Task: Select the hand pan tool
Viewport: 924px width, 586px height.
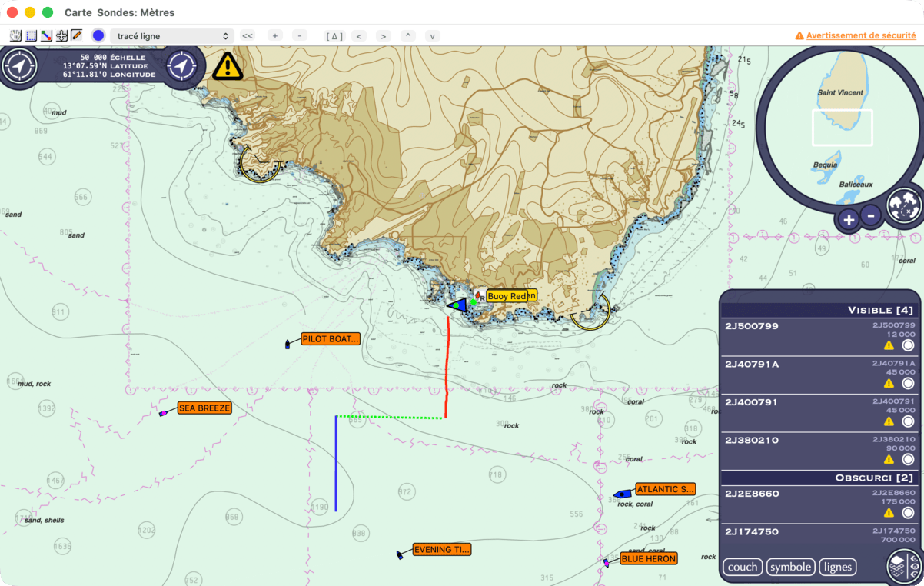Action: (15, 35)
